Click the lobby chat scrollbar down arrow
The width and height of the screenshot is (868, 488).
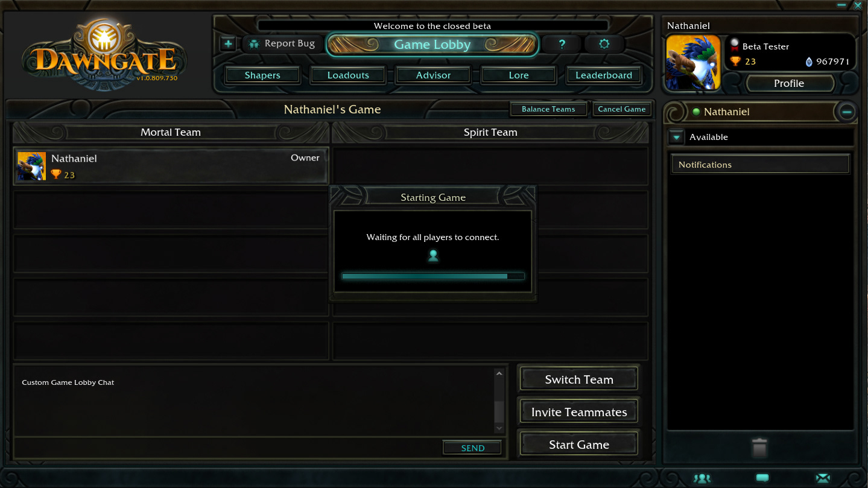[x=499, y=428]
